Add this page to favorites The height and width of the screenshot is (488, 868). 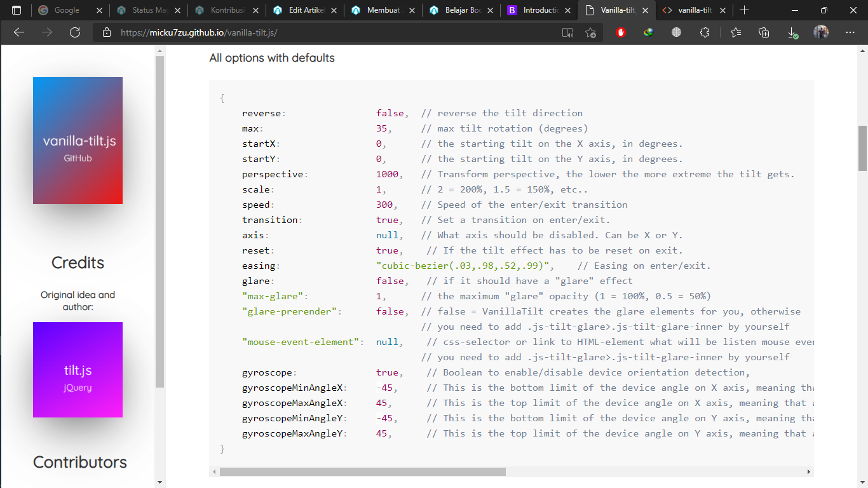(x=590, y=32)
